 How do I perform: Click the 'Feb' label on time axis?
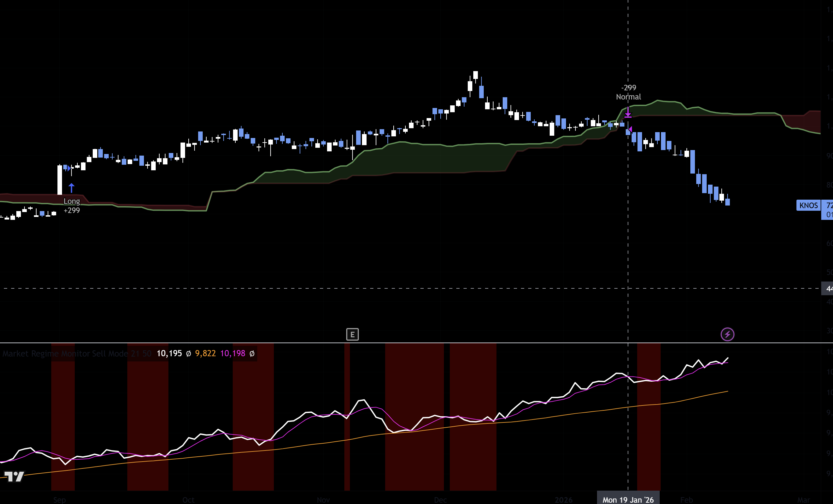(x=686, y=500)
